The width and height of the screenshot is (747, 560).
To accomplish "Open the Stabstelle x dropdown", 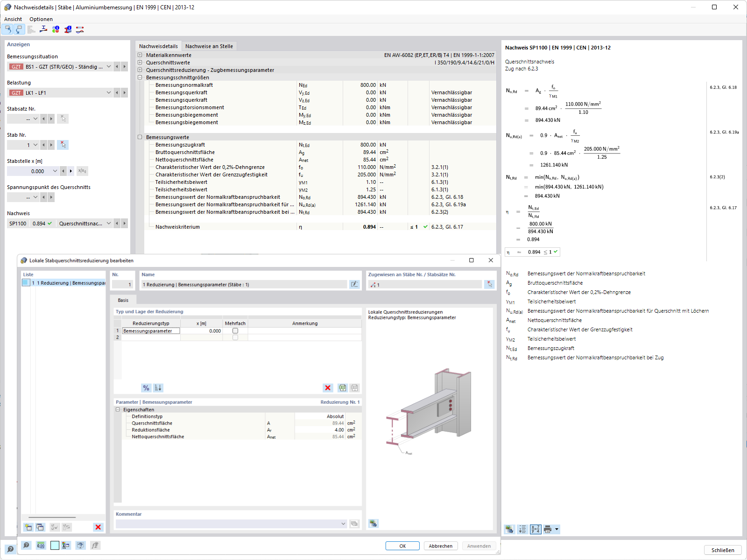I will [55, 171].
